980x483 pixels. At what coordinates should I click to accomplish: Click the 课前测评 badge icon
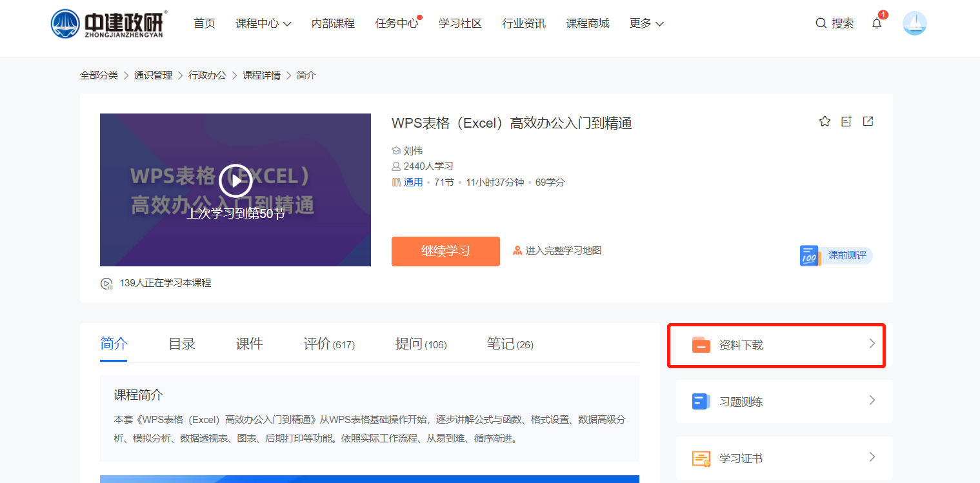(810, 255)
